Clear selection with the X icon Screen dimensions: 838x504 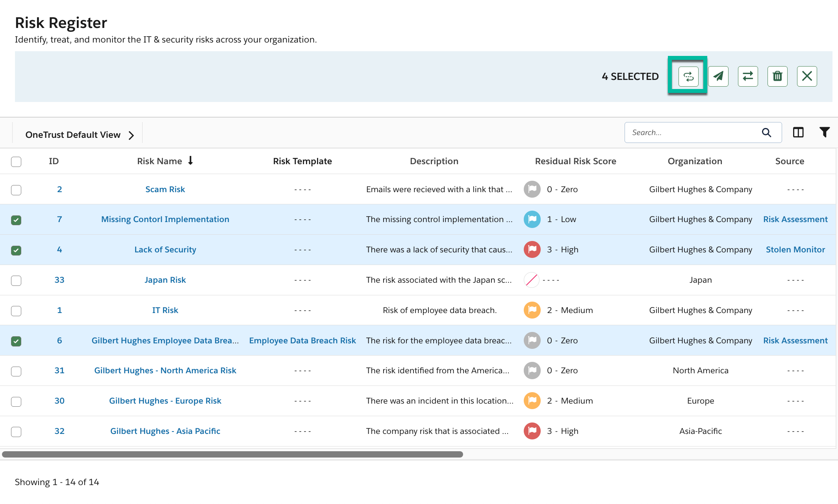(x=807, y=76)
